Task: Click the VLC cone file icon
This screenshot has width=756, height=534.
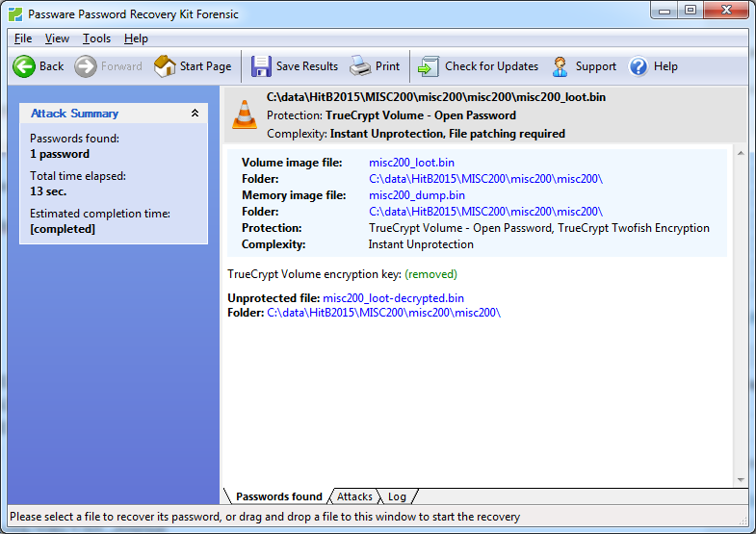Action: (245, 114)
